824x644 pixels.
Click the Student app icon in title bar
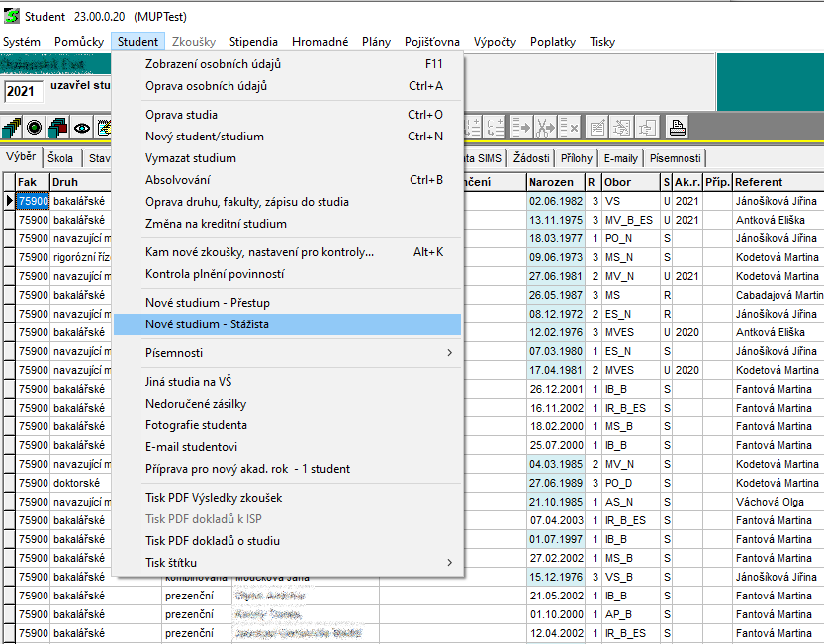coord(12,17)
